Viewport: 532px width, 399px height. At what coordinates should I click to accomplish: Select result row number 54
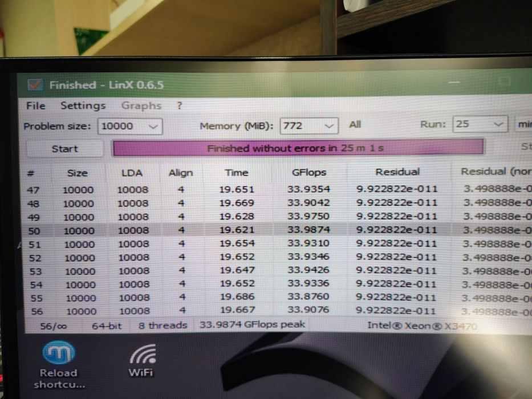click(278, 284)
